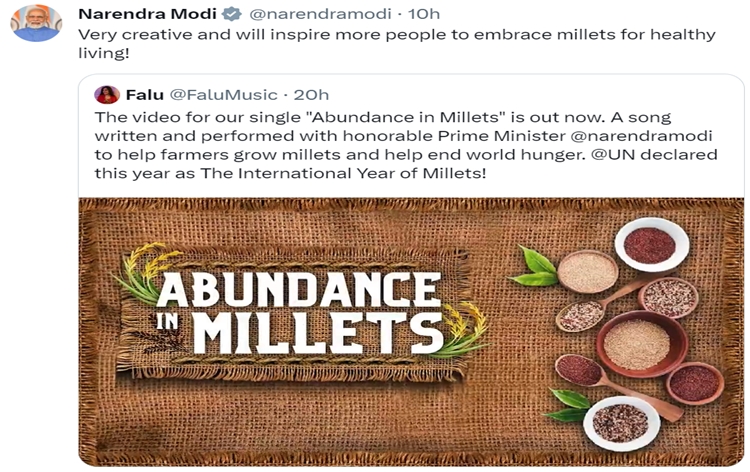The height and width of the screenshot is (472, 750).
Task: Open Falu's small profile avatar
Action: [107, 95]
